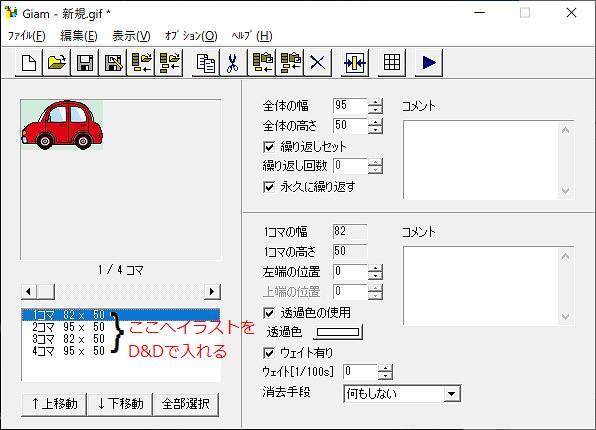
Task: Expand the 消去手段 dropdown
Action: click(x=452, y=394)
